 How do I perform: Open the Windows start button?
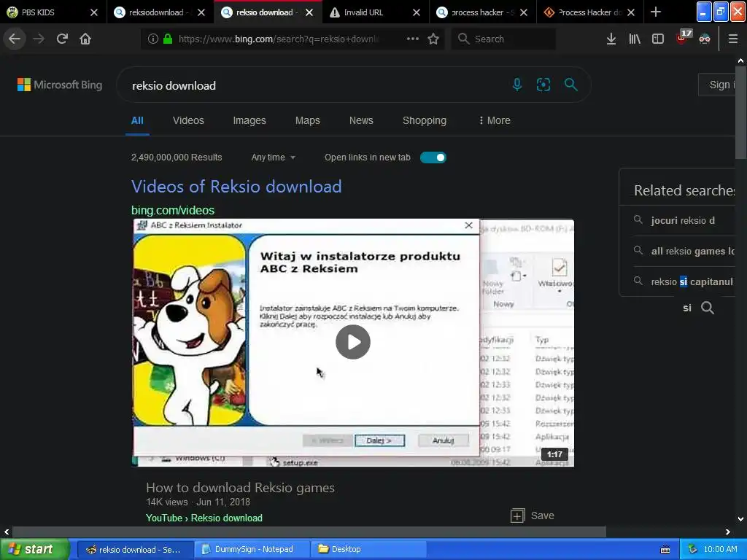(x=34, y=549)
